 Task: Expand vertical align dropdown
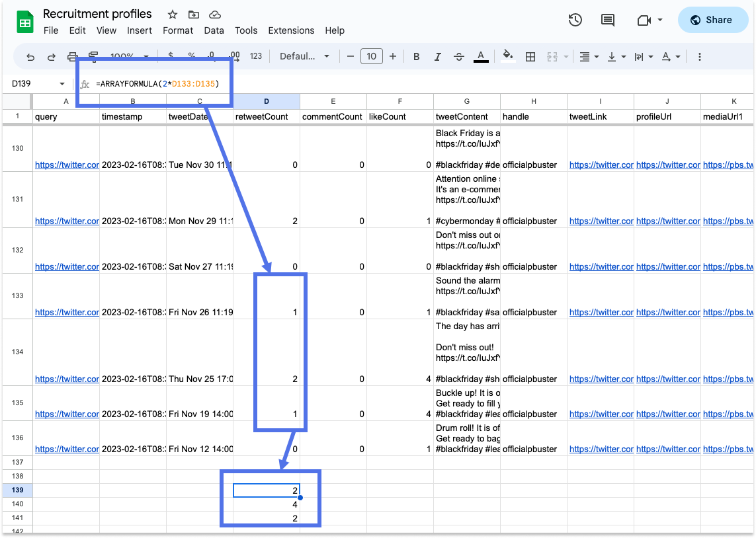click(624, 57)
